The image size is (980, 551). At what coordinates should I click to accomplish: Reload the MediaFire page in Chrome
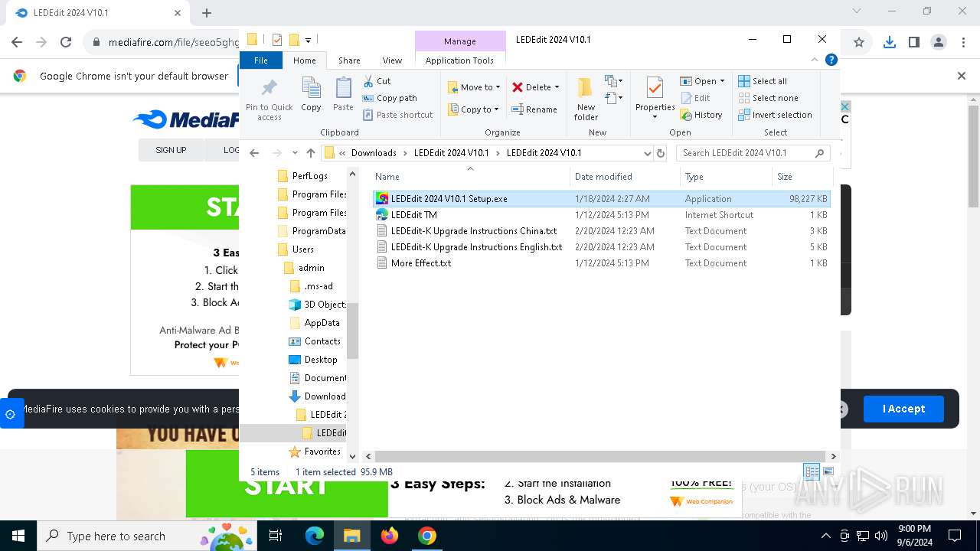(66, 43)
